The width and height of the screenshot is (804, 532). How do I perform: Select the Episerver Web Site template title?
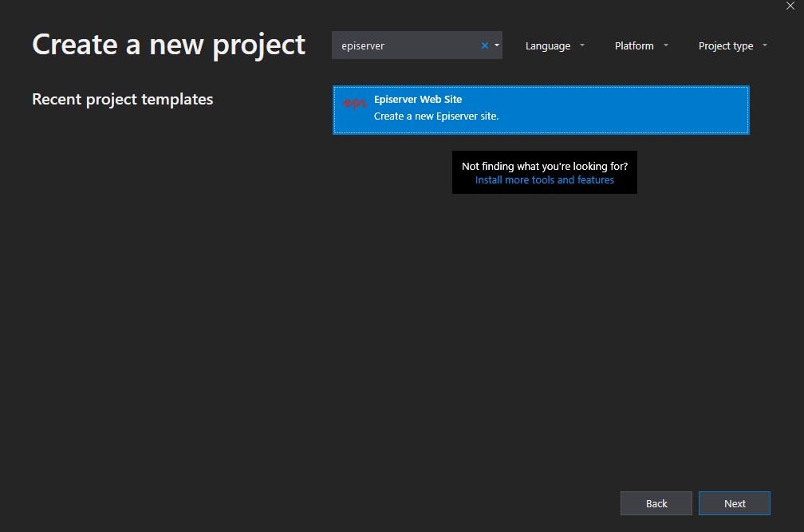tap(418, 100)
